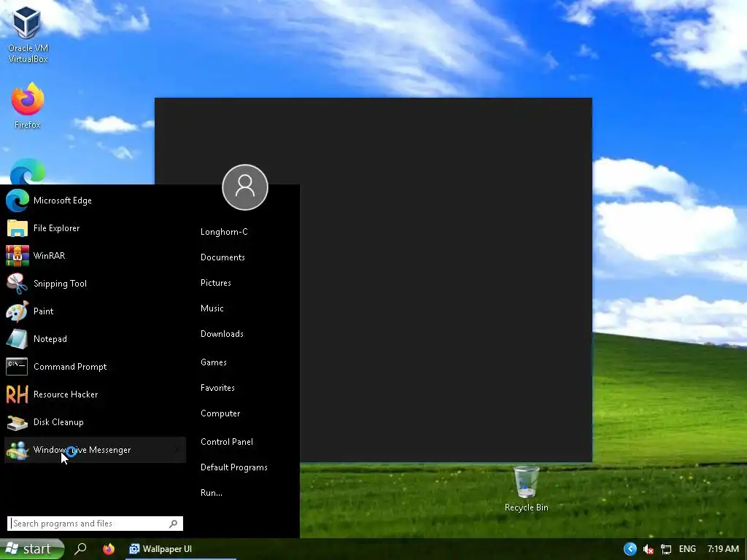
Task: Open the Music folder link
Action: (x=212, y=308)
